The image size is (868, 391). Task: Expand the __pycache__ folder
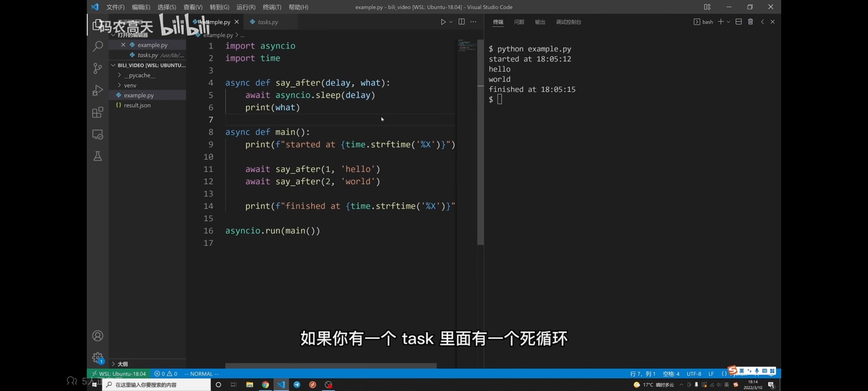(139, 75)
